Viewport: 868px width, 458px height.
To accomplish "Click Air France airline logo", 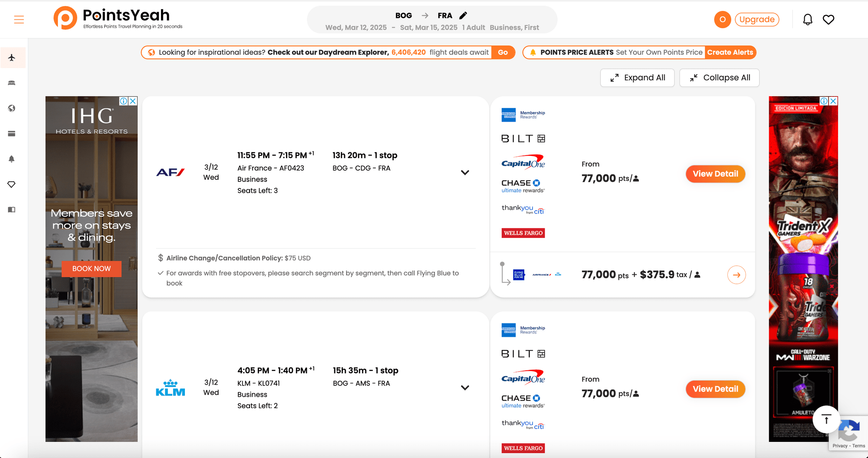I will [170, 172].
